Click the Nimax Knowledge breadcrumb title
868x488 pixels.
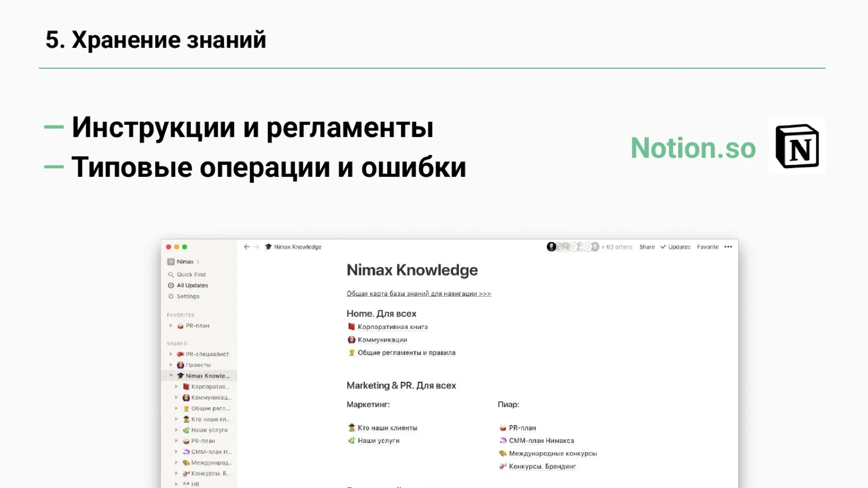pos(298,247)
